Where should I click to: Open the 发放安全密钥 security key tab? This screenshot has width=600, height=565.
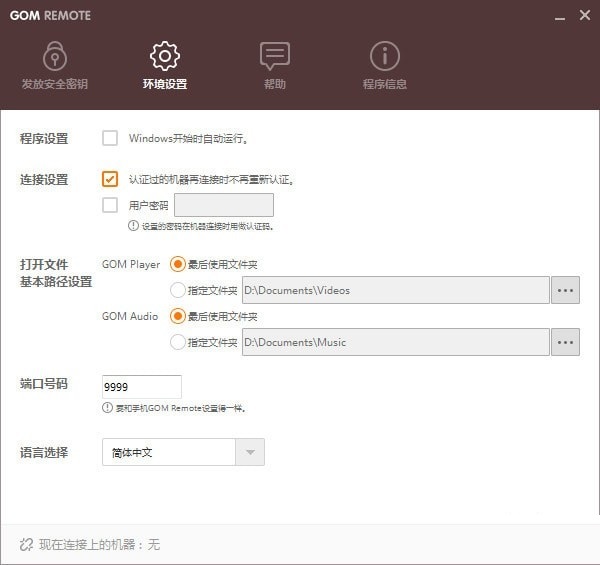pos(55,66)
